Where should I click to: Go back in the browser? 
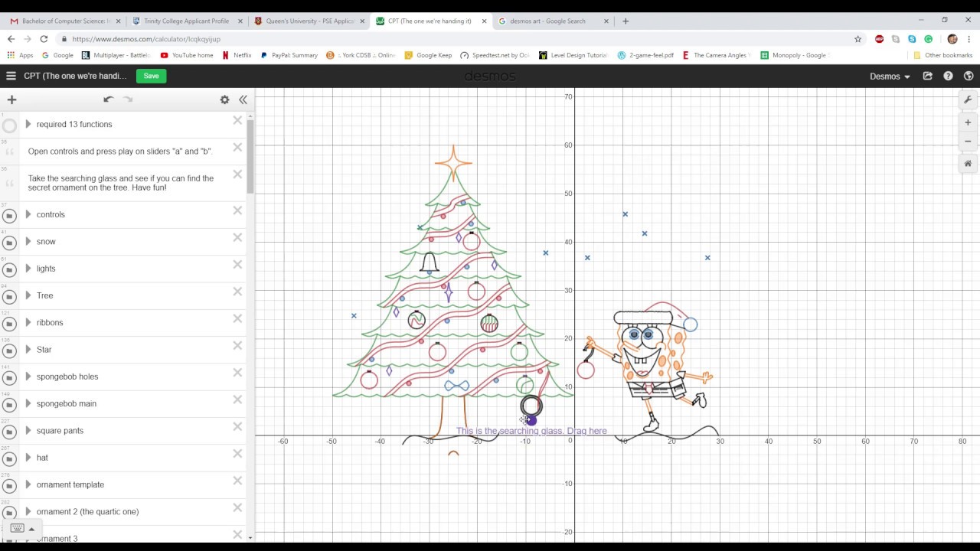pyautogui.click(x=11, y=39)
